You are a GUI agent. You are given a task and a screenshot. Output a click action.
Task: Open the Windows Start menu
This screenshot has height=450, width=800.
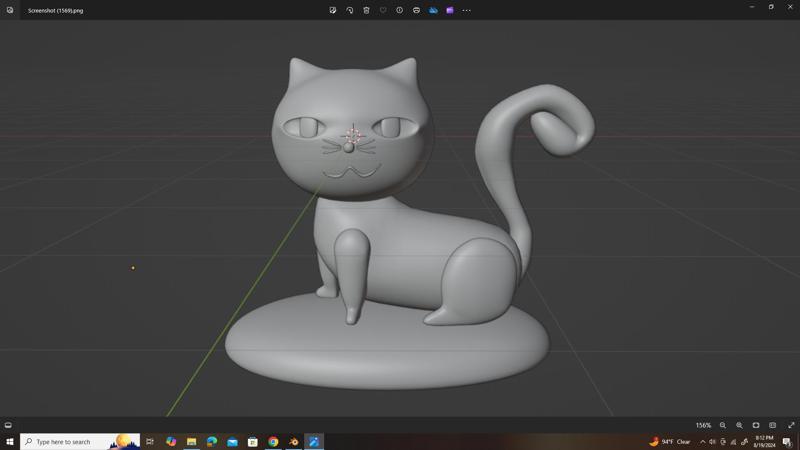pyautogui.click(x=10, y=442)
